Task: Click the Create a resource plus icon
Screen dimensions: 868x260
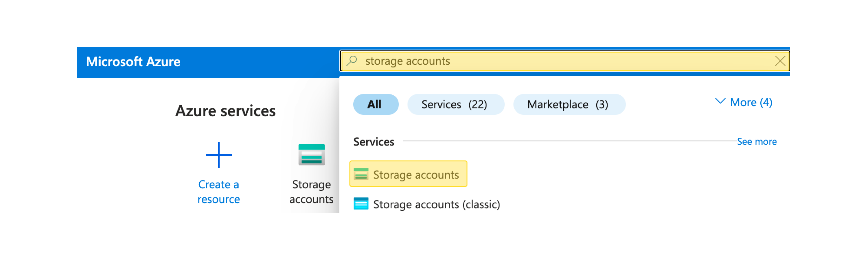Action: (219, 155)
